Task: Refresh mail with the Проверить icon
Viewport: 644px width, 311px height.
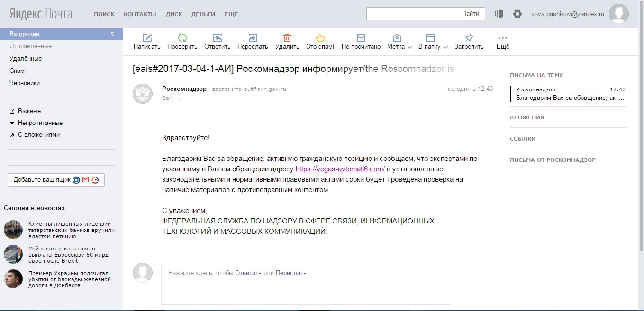Action: click(182, 38)
